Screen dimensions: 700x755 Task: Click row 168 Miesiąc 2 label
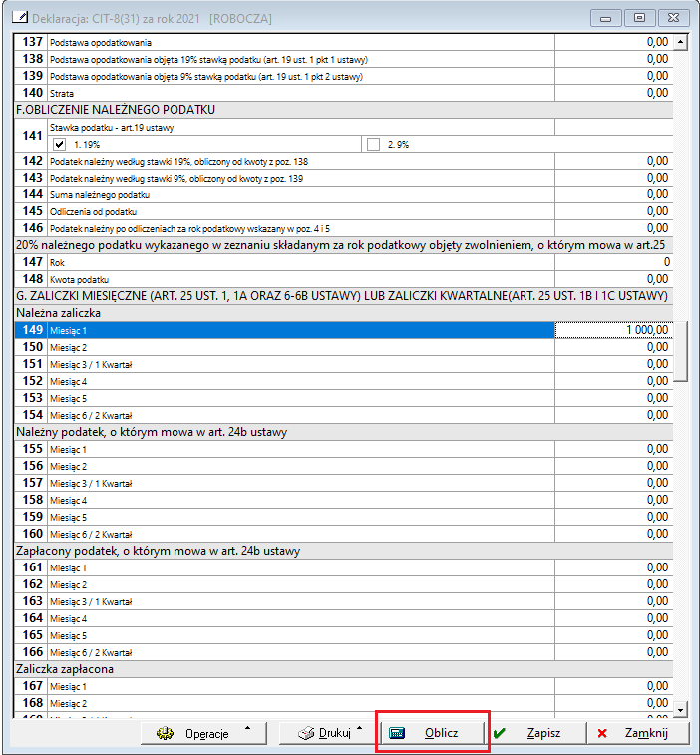pyautogui.click(x=69, y=704)
